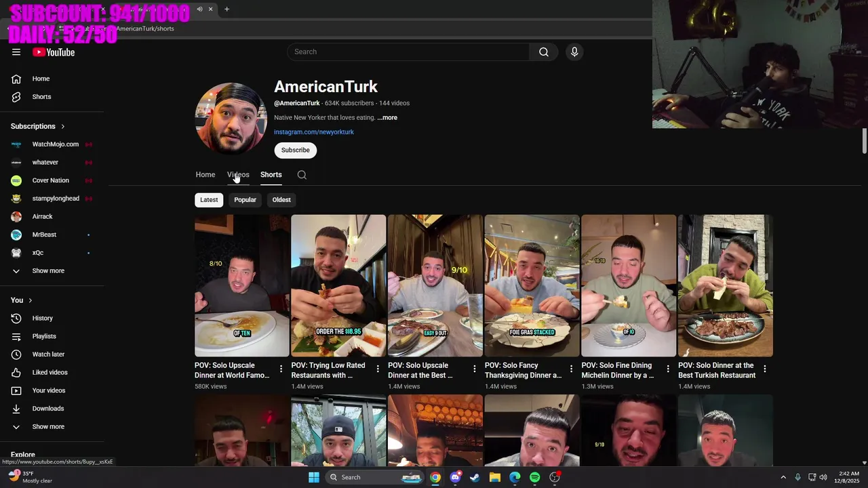Click the YouTube search input field
The width and height of the screenshot is (868, 488).
(408, 52)
